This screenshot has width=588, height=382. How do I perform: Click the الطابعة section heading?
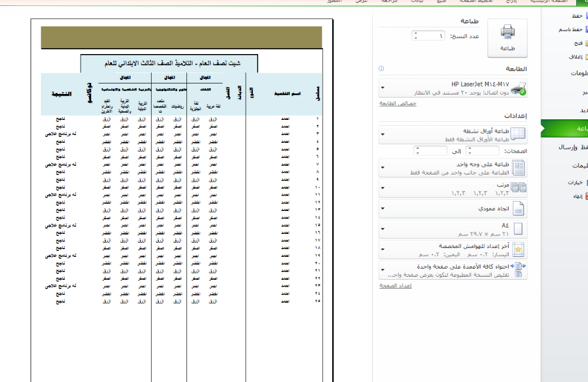pyautogui.click(x=516, y=69)
